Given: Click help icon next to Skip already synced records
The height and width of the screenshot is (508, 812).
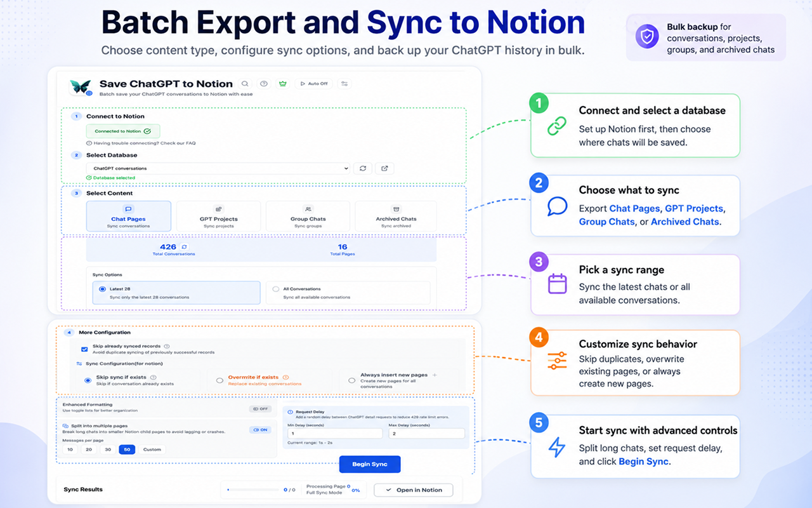Looking at the screenshot, I should pyautogui.click(x=167, y=346).
